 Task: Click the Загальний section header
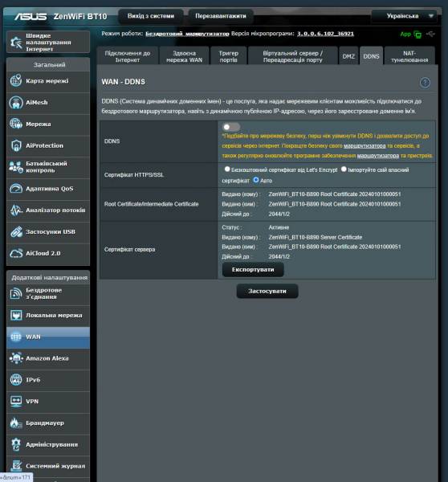(48, 65)
